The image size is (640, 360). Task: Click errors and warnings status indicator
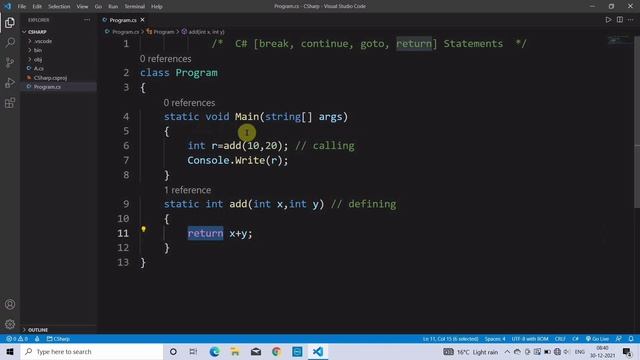point(17,339)
